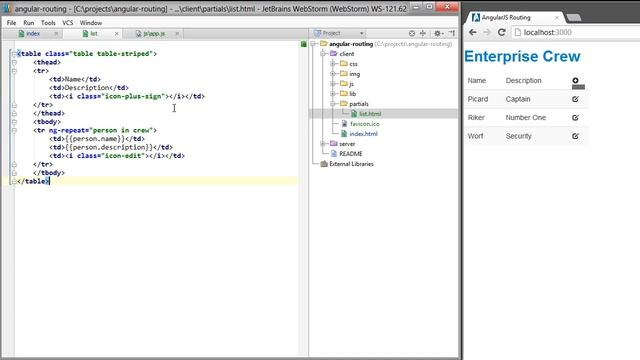This screenshot has height=360, width=640.
Task: Click the Picard name cell
Action: (478, 99)
